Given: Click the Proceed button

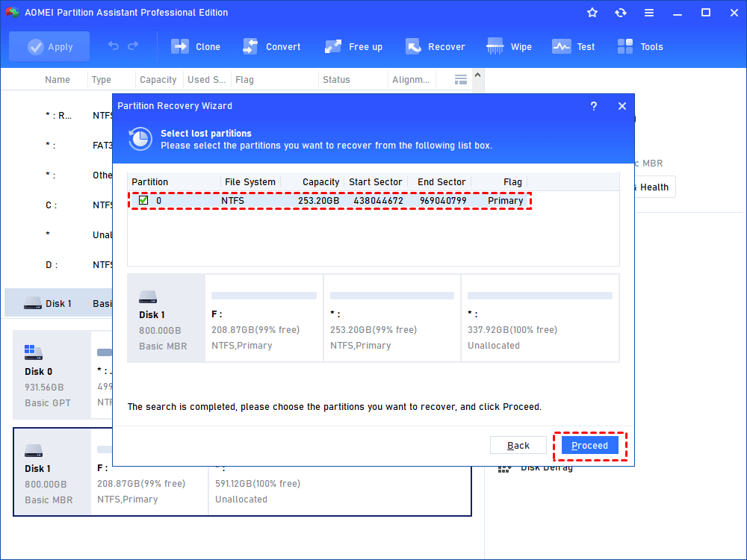Looking at the screenshot, I should tap(589, 444).
